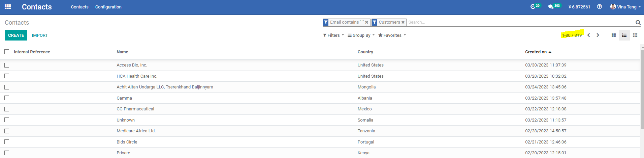Click the vertical scrollbar of the list
Screen dimensions: 644x158
(642, 89)
